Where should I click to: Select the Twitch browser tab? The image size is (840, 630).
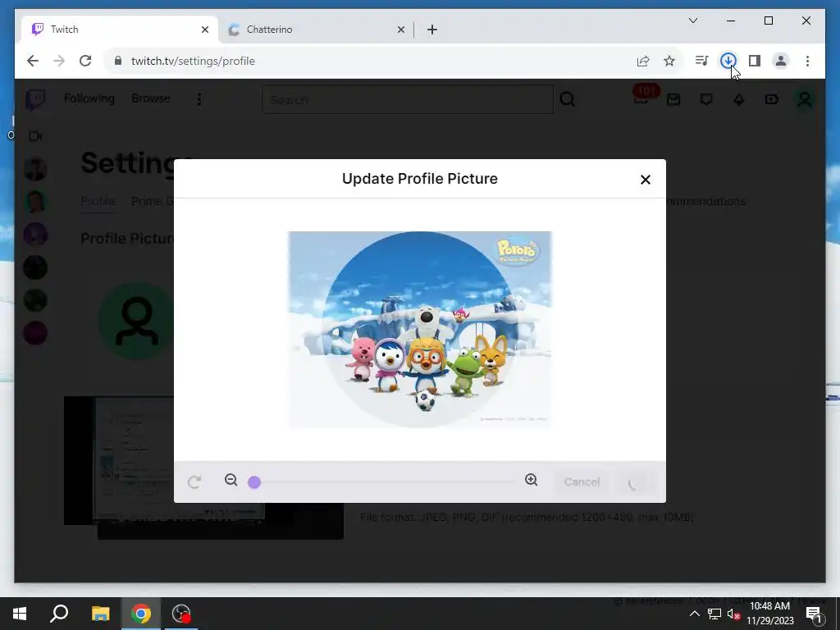[x=120, y=30]
